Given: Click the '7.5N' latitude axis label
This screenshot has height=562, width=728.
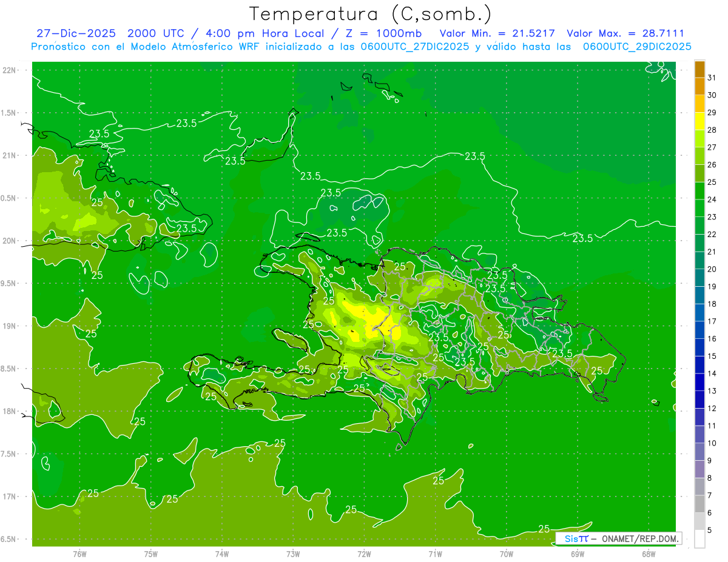Looking at the screenshot, I should 9,454.
